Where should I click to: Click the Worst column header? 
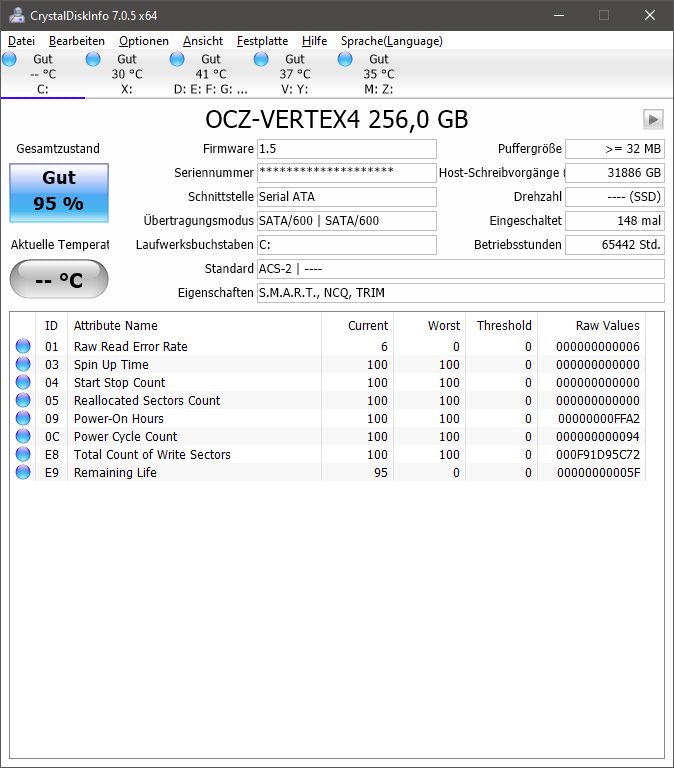tap(430, 326)
